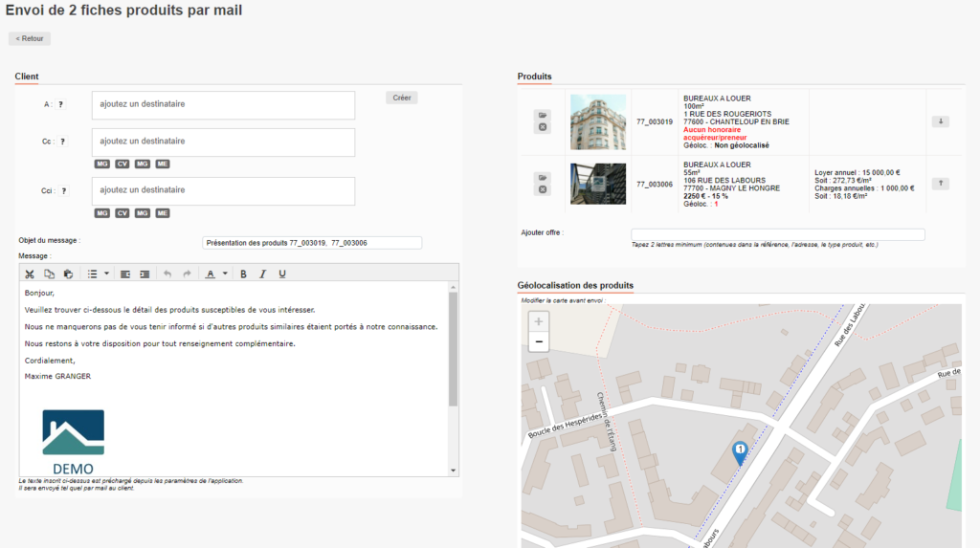
Task: Click the CV tag under Cc field
Action: point(122,164)
